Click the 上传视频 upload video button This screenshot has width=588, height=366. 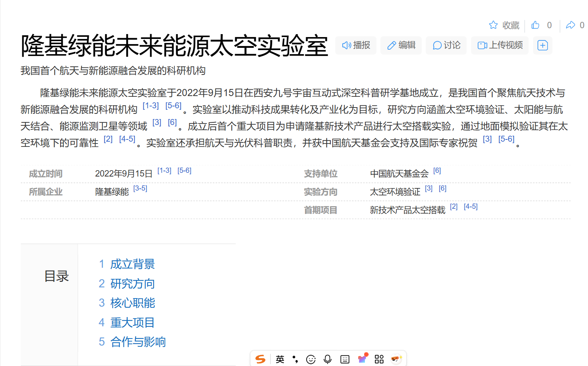tap(500, 45)
